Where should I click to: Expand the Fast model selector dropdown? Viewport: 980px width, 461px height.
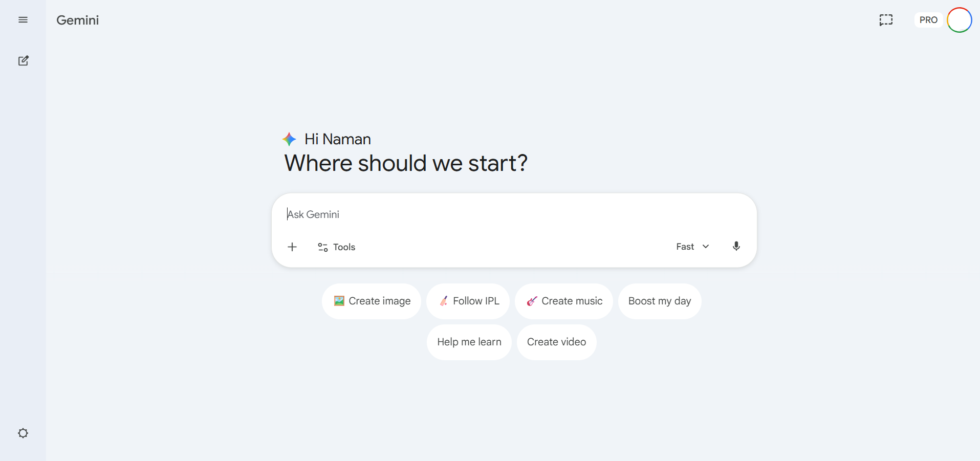pyautogui.click(x=692, y=247)
